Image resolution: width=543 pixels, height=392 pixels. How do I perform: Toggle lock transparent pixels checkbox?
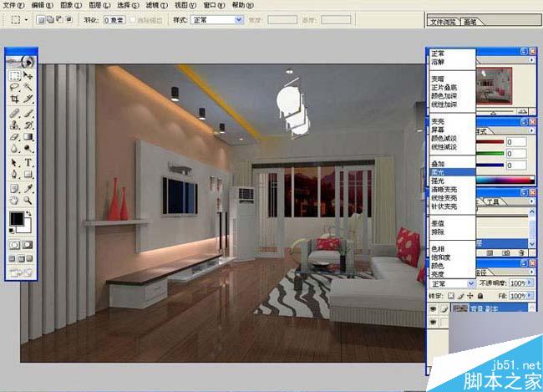[451, 296]
